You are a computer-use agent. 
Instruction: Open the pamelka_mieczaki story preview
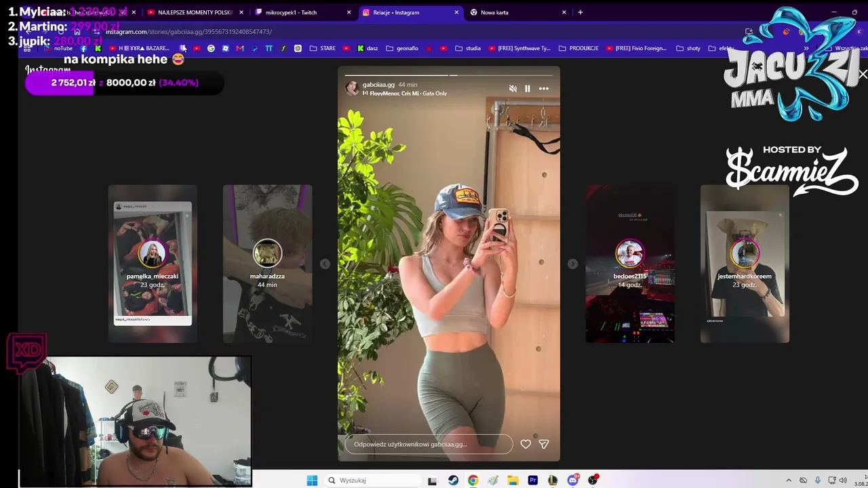tap(153, 264)
